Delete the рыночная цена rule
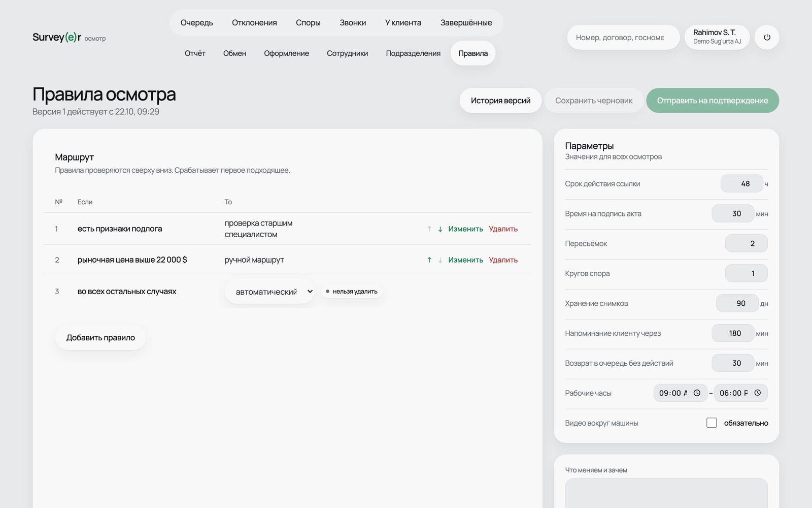 (503, 260)
